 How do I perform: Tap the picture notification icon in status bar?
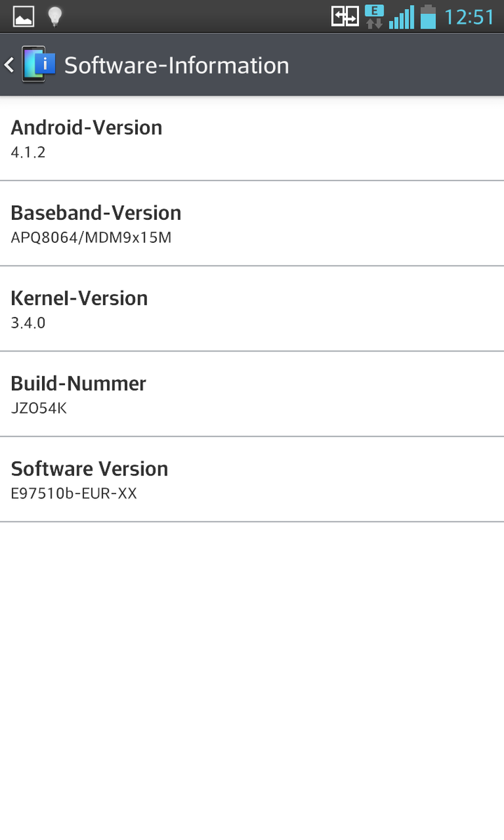pos(24,17)
